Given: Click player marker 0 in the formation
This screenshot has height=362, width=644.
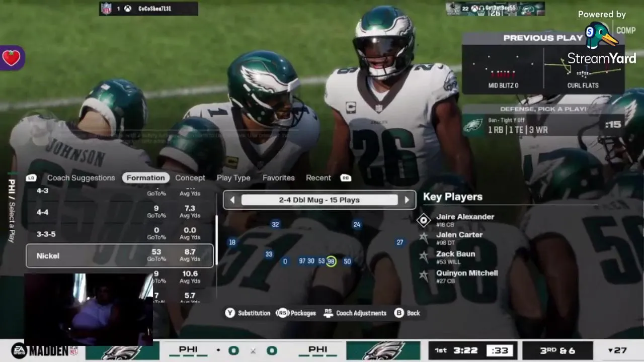Looking at the screenshot, I should coord(285,261).
